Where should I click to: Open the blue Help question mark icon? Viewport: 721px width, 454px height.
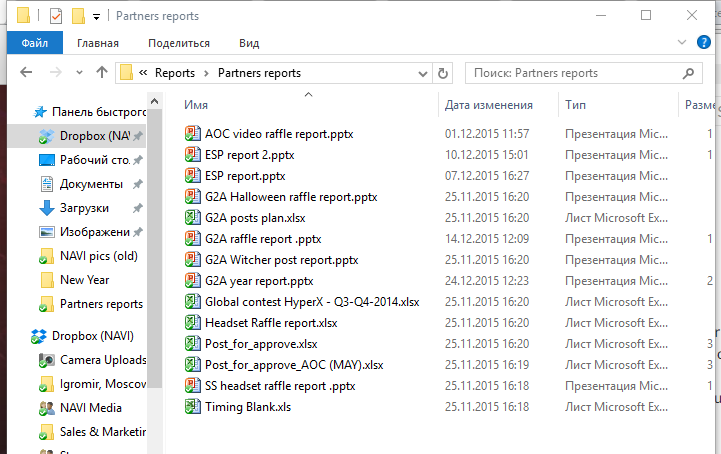(704, 42)
